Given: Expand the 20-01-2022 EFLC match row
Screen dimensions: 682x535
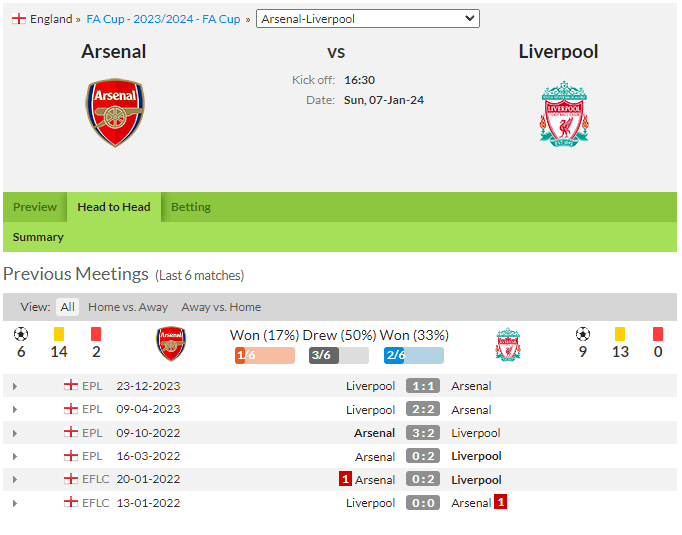Looking at the screenshot, I should coord(15,479).
